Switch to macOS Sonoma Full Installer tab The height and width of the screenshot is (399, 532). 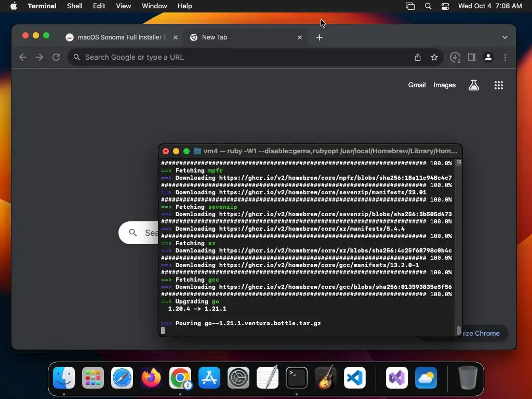pyautogui.click(x=122, y=37)
